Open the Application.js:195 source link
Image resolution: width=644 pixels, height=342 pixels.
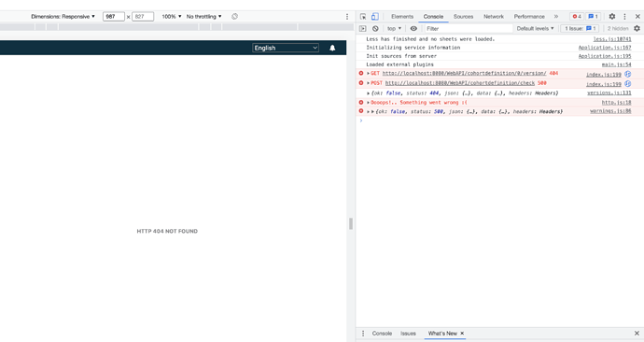(x=605, y=56)
